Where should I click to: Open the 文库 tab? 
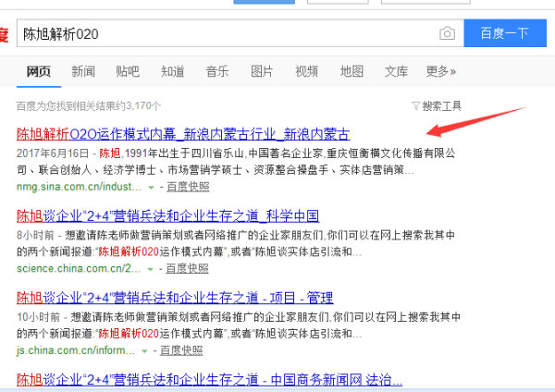396,71
